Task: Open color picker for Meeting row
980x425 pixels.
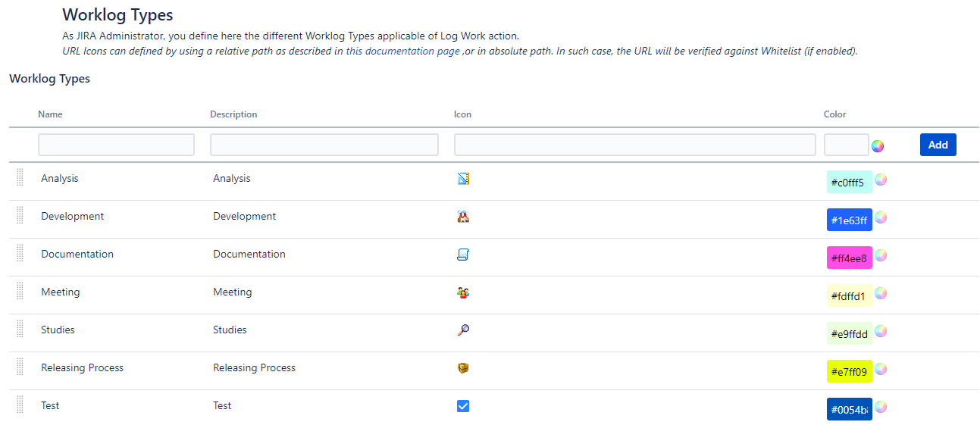Action: tap(881, 293)
